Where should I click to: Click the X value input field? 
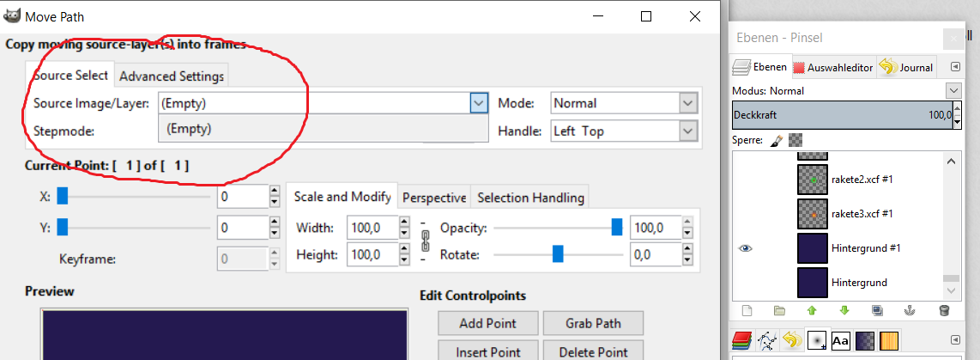tap(243, 197)
